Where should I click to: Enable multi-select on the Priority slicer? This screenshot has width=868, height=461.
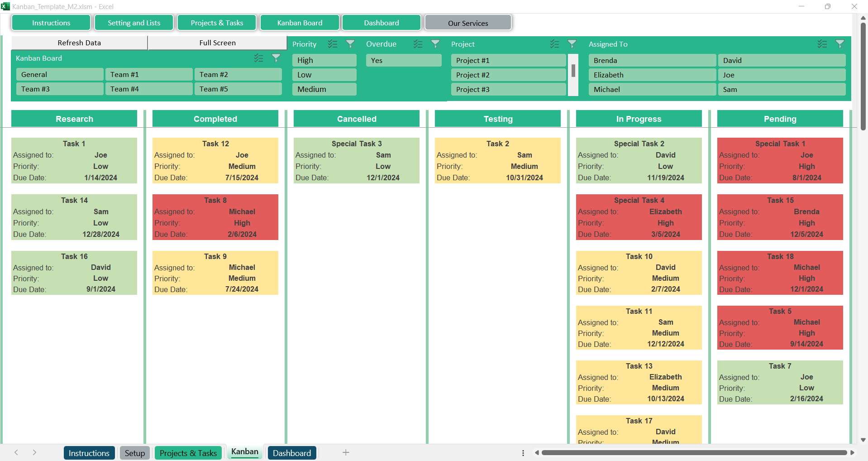pyautogui.click(x=333, y=44)
